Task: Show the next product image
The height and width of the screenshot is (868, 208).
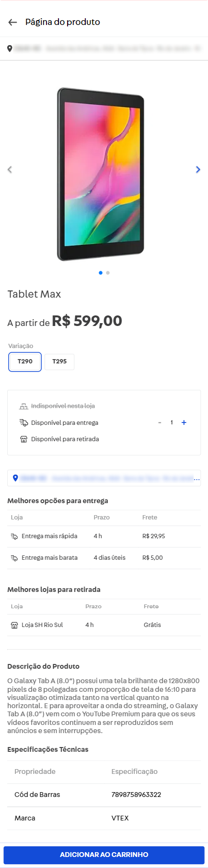Action: [x=198, y=169]
